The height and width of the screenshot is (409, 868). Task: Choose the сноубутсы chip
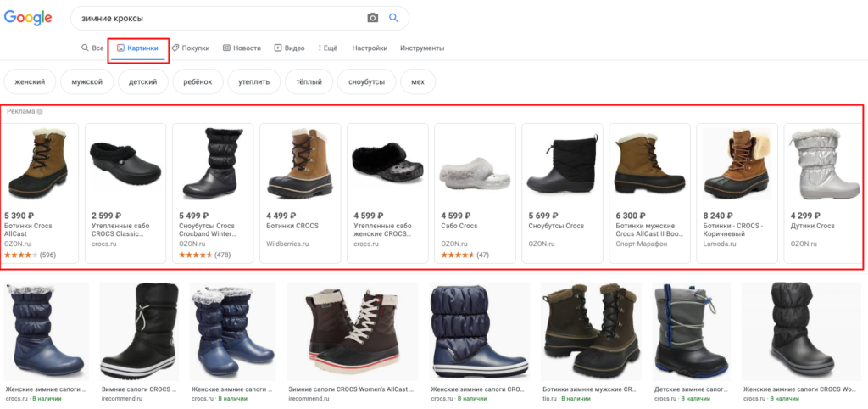(366, 81)
